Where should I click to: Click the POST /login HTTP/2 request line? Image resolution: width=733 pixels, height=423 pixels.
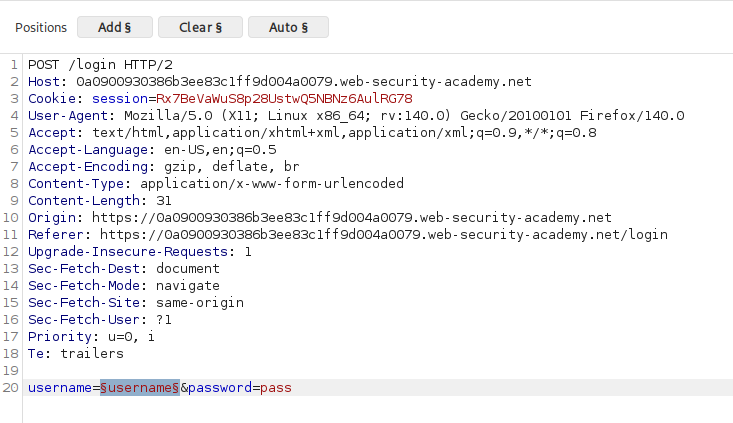pos(100,65)
